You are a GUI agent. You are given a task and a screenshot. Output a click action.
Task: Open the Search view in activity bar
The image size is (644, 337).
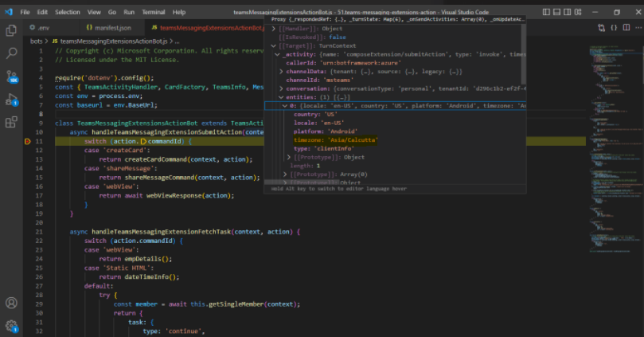pyautogui.click(x=11, y=53)
